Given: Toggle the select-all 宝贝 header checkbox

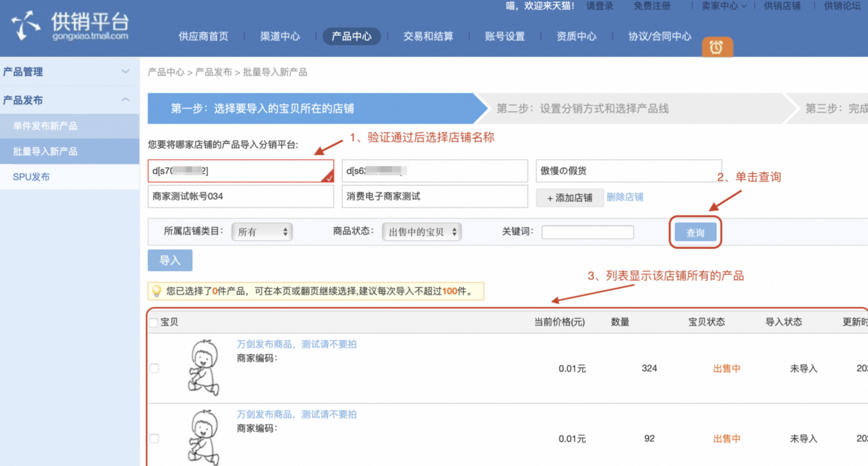Looking at the screenshot, I should coord(153,322).
